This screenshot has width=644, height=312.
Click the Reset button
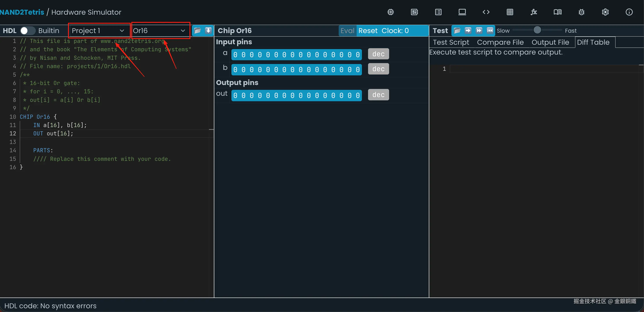(368, 30)
